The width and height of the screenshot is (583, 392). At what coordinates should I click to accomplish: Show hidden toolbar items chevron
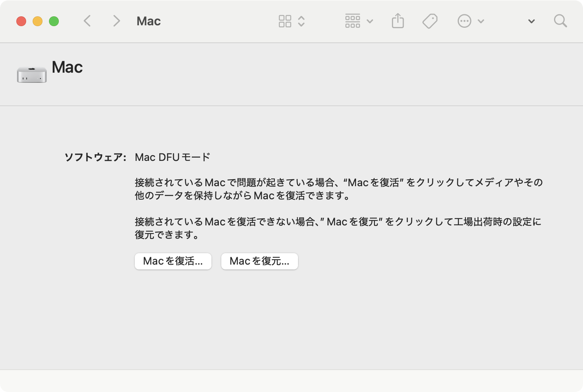pos(532,21)
